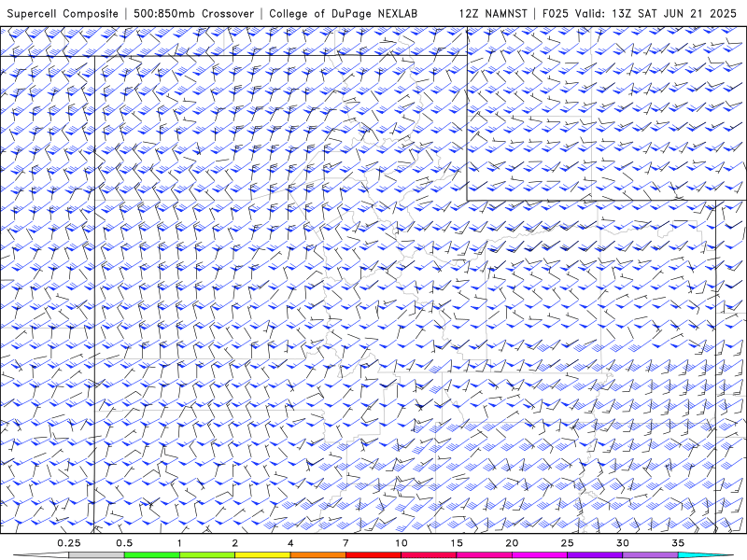The image size is (747, 560).
Task: Pick the yellow-green color bar segment
Action: point(207,555)
